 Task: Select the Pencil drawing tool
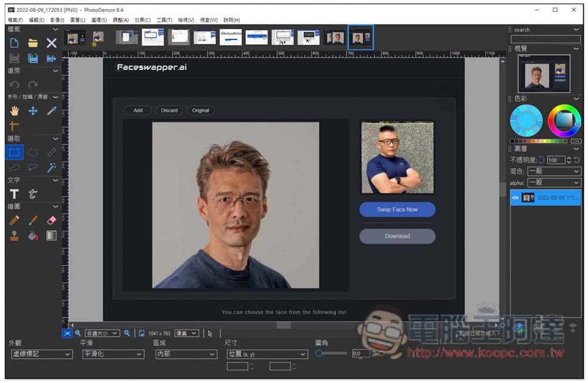click(x=14, y=220)
